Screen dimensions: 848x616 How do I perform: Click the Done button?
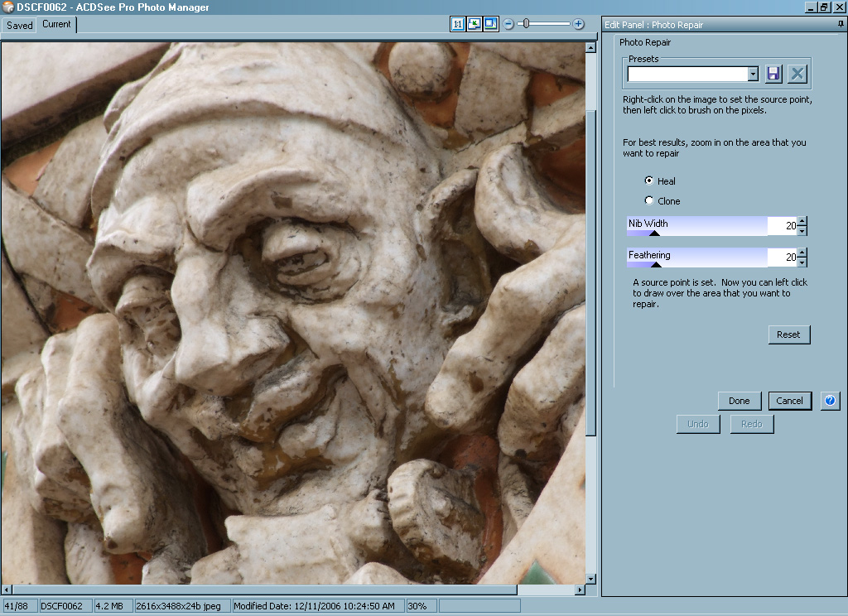point(739,401)
